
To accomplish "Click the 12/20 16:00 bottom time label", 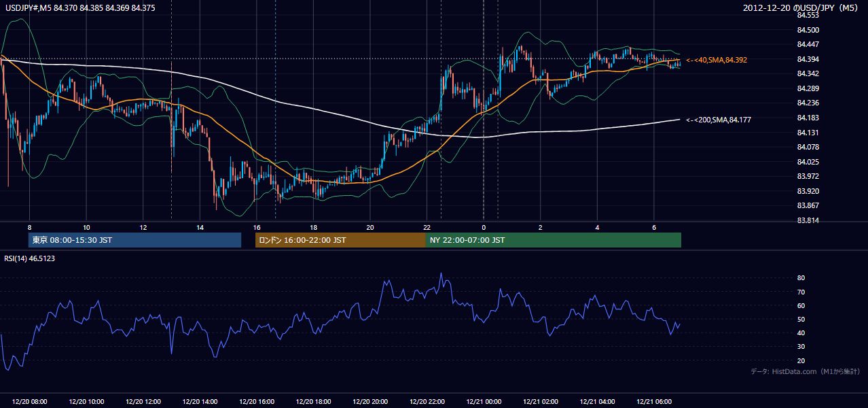I will coord(257,402).
